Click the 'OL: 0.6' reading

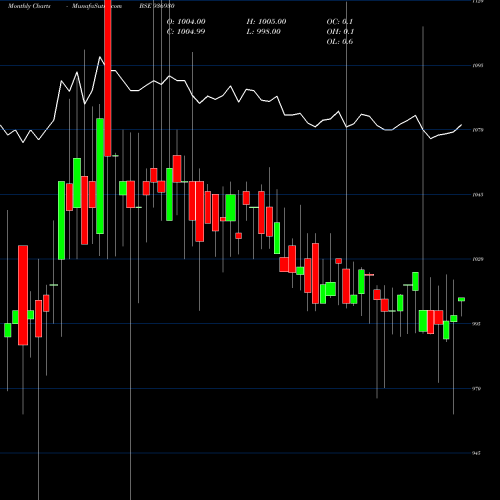click(340, 42)
